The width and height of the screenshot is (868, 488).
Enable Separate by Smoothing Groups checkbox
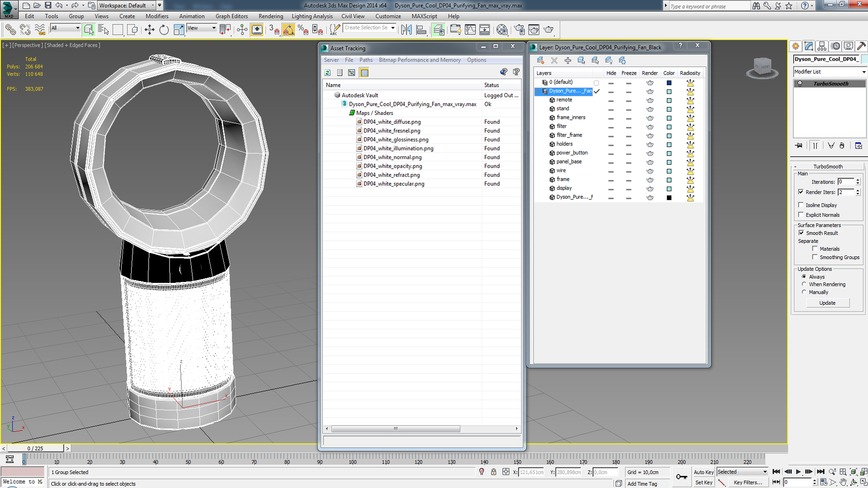point(815,257)
